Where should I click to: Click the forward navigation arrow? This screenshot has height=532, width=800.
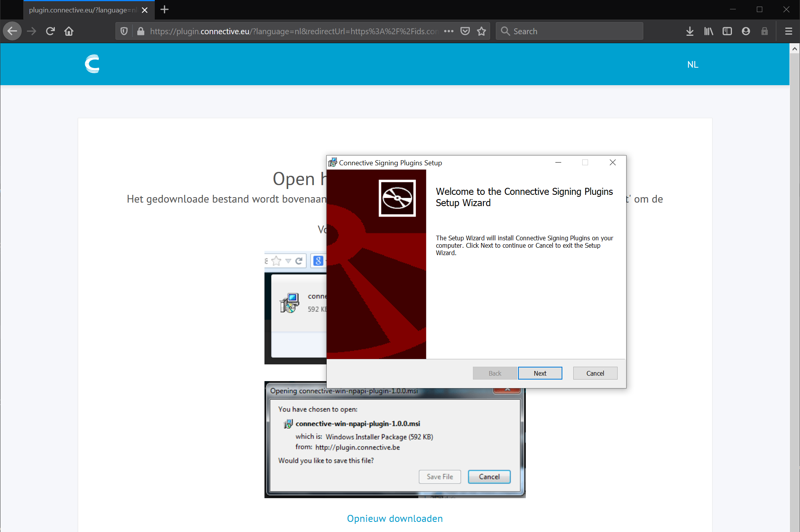[32, 31]
